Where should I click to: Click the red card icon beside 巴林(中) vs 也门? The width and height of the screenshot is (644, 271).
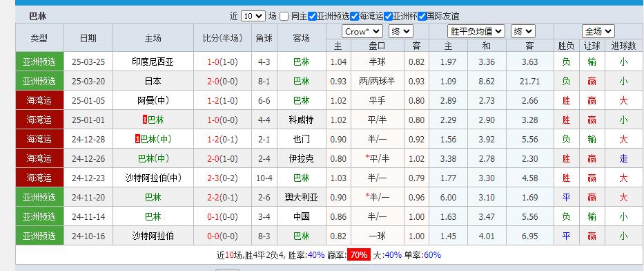tap(137, 140)
